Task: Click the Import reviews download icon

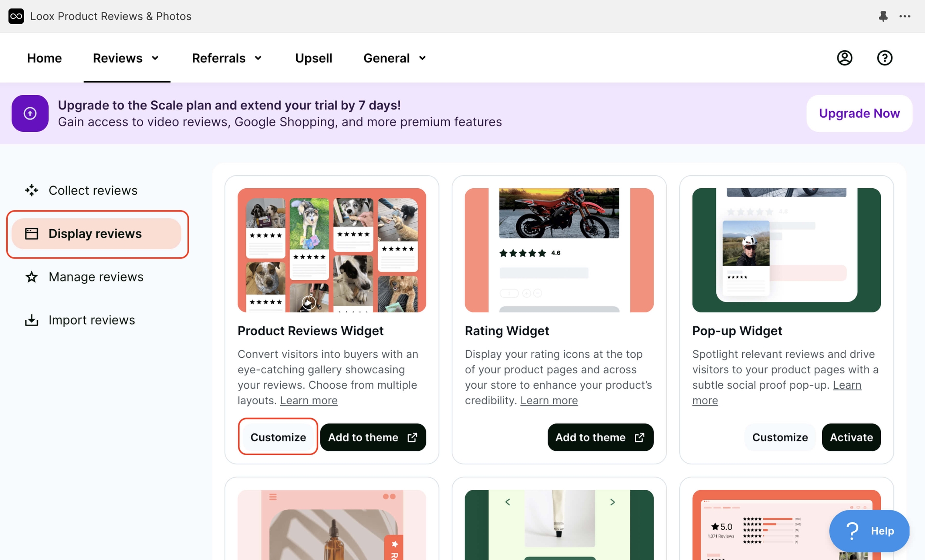Action: (x=31, y=320)
